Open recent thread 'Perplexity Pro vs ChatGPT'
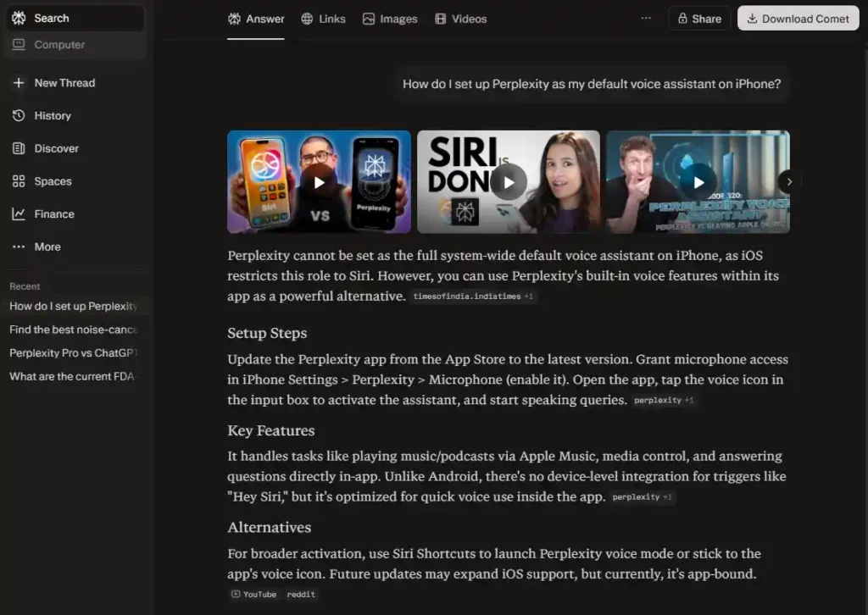Image resolution: width=868 pixels, height=615 pixels. pyautogui.click(x=74, y=353)
